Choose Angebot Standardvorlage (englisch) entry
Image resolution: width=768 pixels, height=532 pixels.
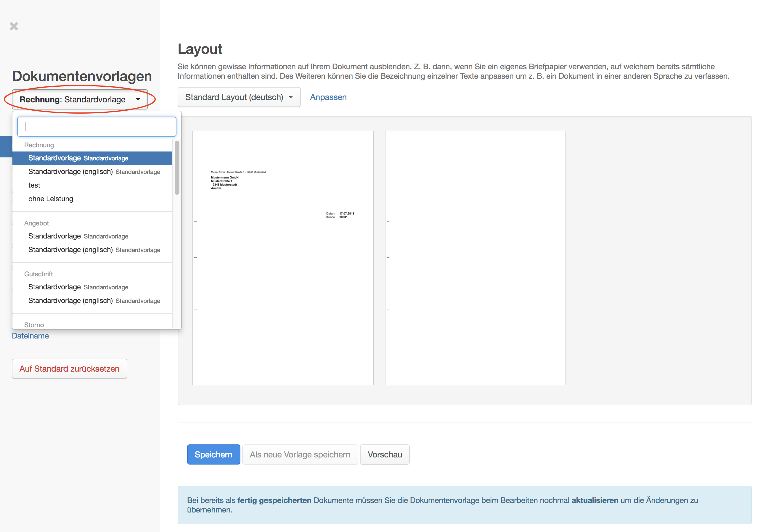94,250
